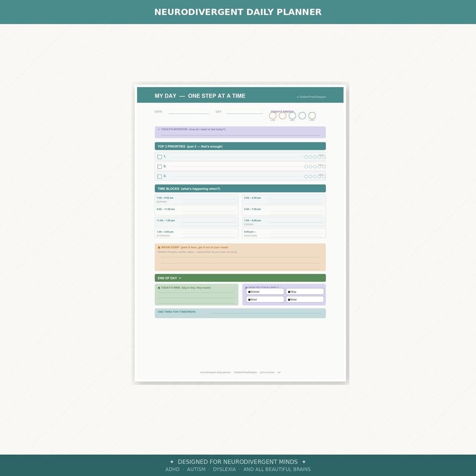Click the 'END OF DAY' section header
Viewport: 476px width, 476px height.
pos(240,278)
